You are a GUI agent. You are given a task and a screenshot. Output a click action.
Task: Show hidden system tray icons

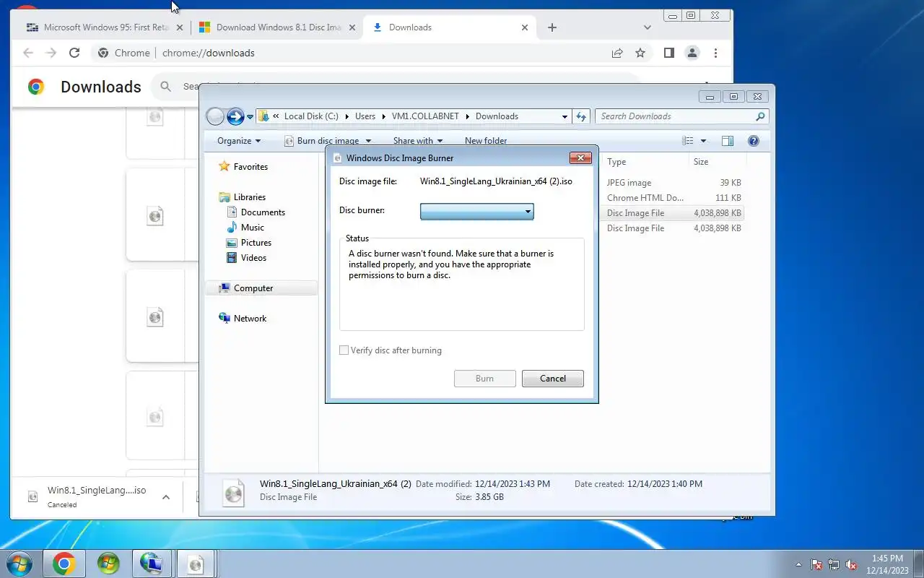[798, 564]
